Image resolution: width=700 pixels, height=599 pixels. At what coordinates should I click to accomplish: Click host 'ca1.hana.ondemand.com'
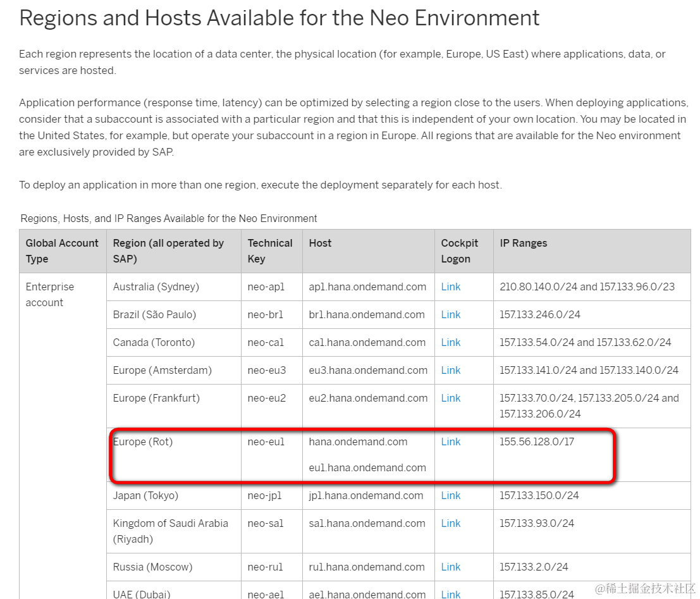[x=367, y=342]
